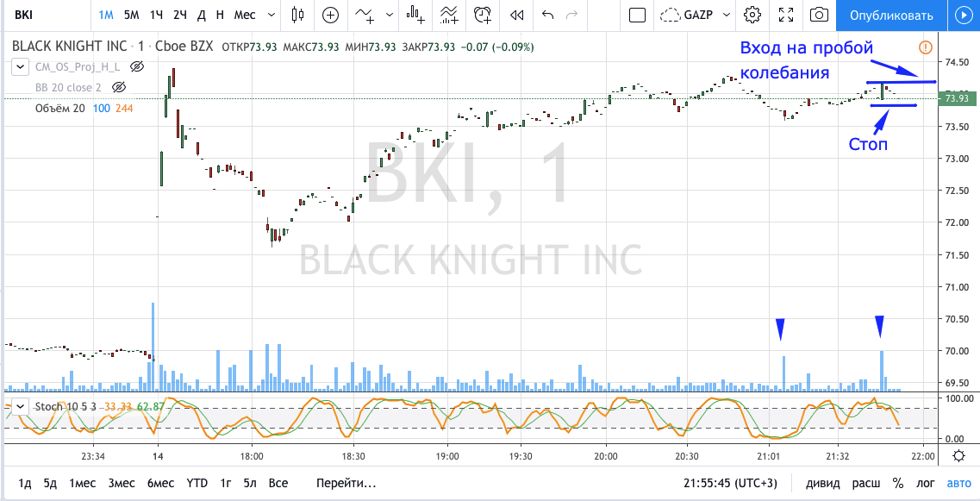The width and height of the screenshot is (980, 501).
Task: Select the 1Ч timeframe
Action: [x=156, y=15]
